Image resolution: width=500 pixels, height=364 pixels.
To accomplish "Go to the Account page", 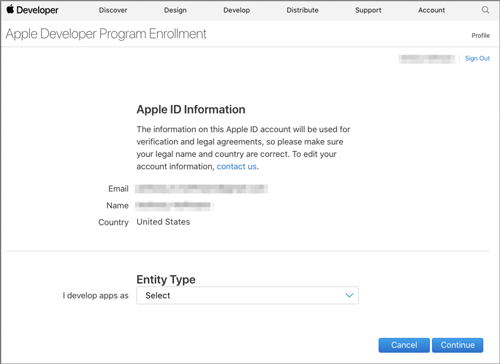I will [431, 10].
